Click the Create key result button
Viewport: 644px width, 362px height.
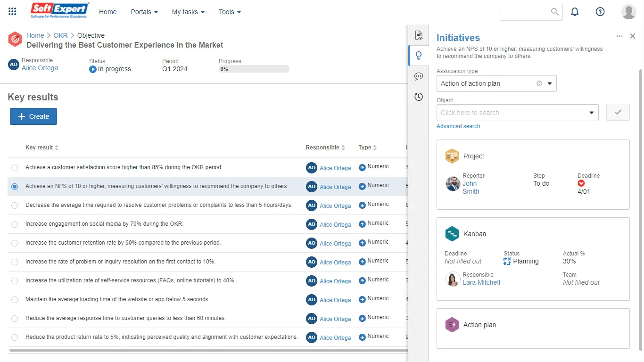pos(33,116)
